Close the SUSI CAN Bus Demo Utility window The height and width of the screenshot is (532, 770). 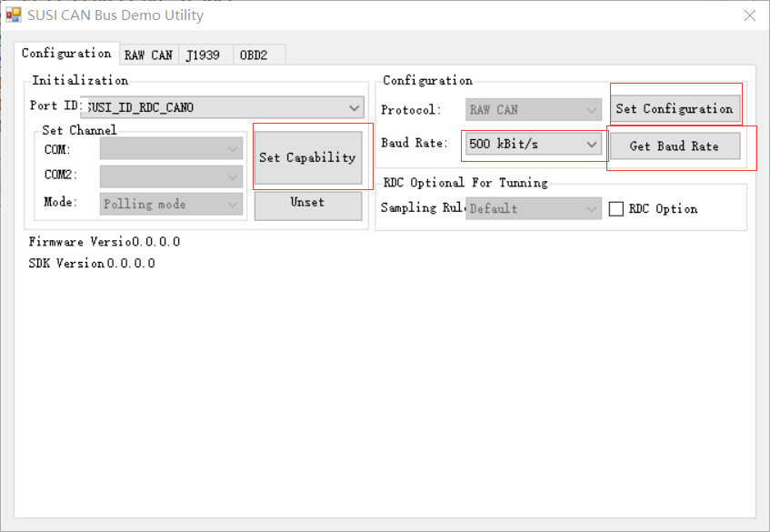click(x=750, y=15)
